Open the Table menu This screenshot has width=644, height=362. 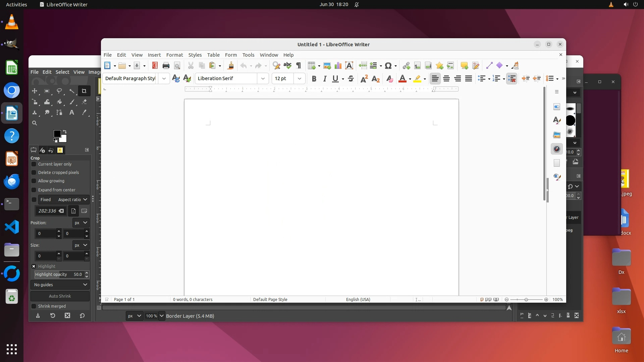pos(213,55)
